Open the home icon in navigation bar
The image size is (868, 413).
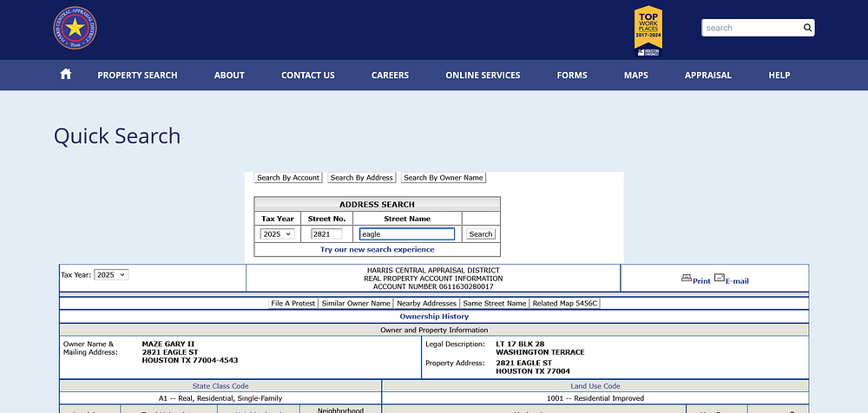coord(66,75)
